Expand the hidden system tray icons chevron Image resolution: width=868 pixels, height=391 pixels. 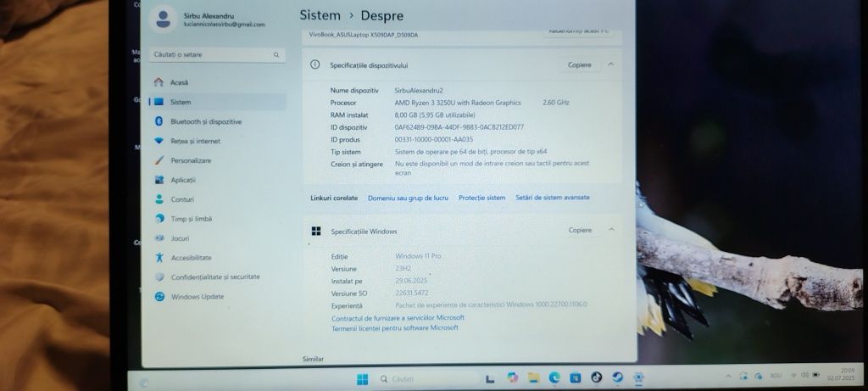728,376
